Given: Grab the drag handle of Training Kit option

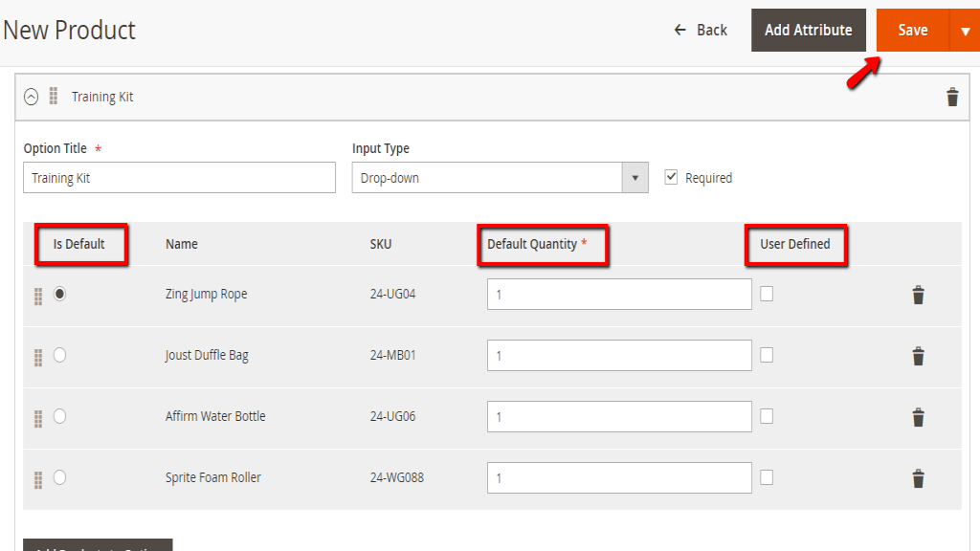Looking at the screenshot, I should tap(54, 97).
